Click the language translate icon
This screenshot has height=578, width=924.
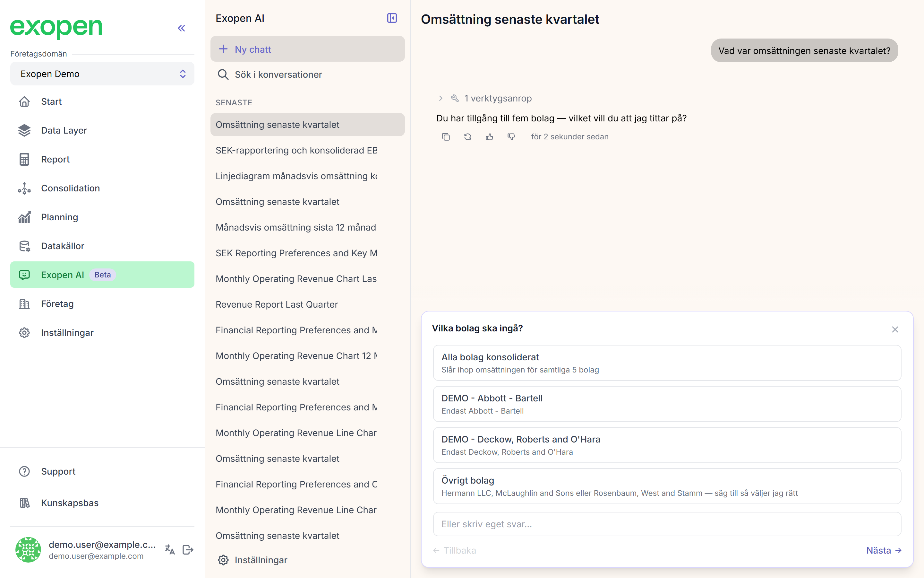[x=170, y=549]
